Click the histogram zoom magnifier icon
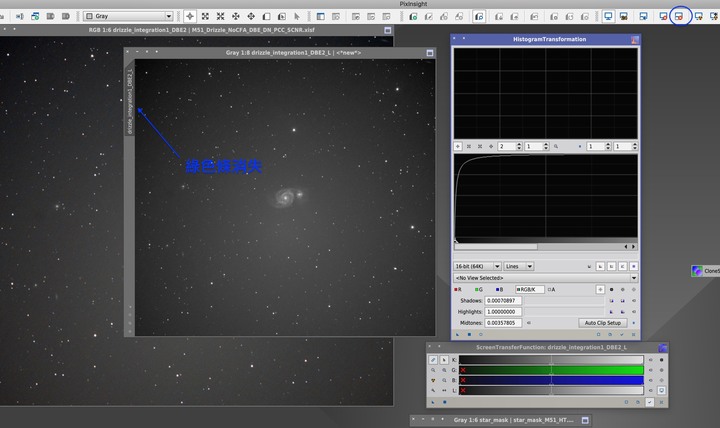The image size is (720, 428). 556,146
